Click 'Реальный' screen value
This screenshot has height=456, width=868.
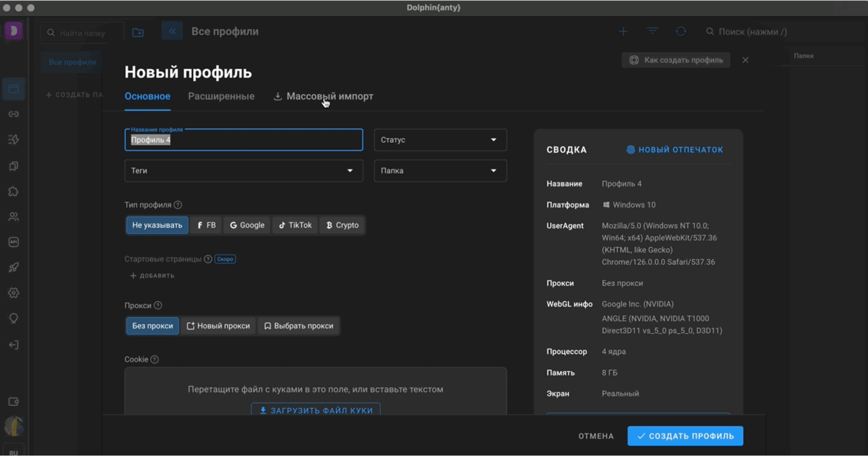pos(620,394)
